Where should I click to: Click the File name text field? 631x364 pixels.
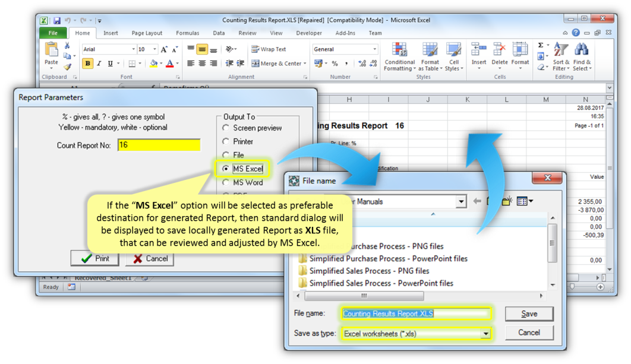417,314
